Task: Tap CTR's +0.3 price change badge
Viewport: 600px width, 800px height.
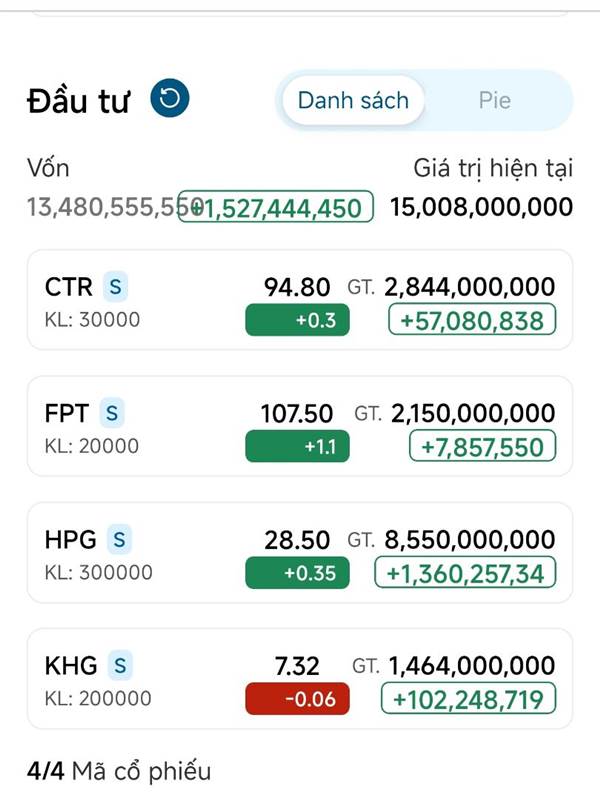Action: point(297,320)
